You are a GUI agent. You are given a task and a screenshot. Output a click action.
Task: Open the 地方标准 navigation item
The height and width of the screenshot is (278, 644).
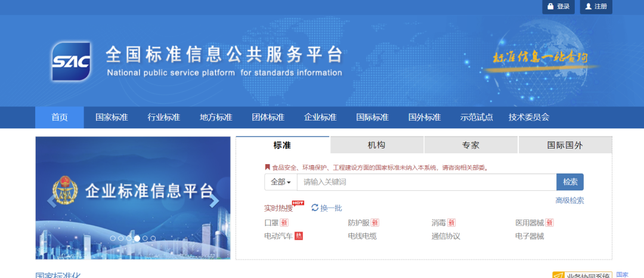pyautogui.click(x=216, y=118)
